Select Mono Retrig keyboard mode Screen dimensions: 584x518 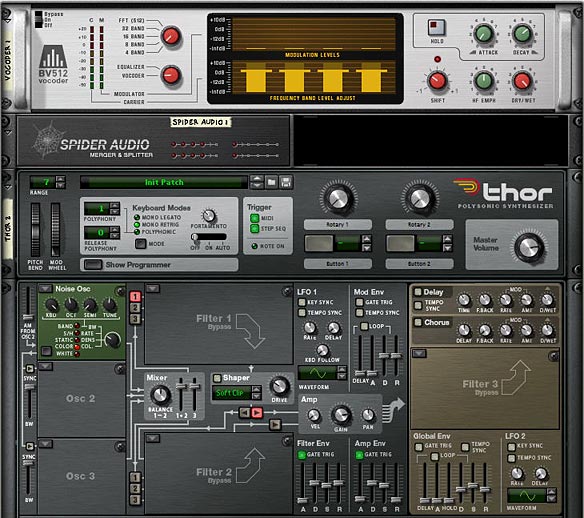[137, 225]
